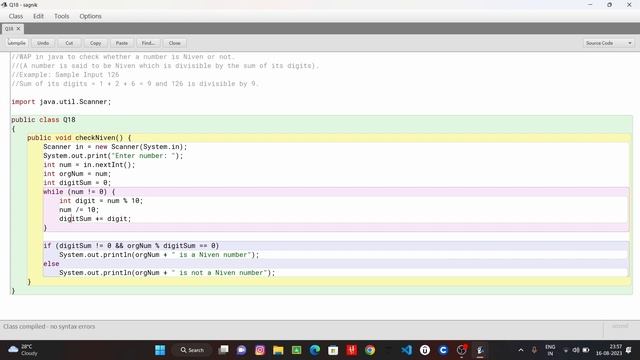
Task: Open the weather widget showing Cloudy
Action: click(x=23, y=350)
